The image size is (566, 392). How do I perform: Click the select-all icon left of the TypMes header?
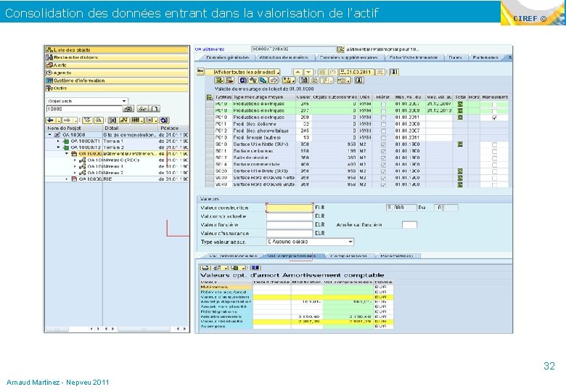point(209,97)
